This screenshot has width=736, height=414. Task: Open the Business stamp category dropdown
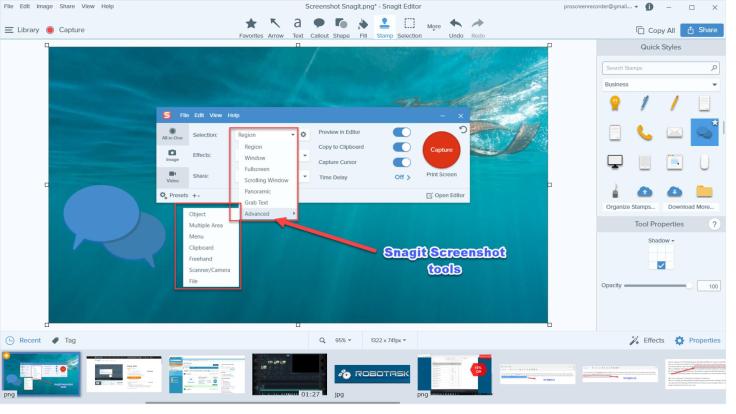(x=660, y=84)
